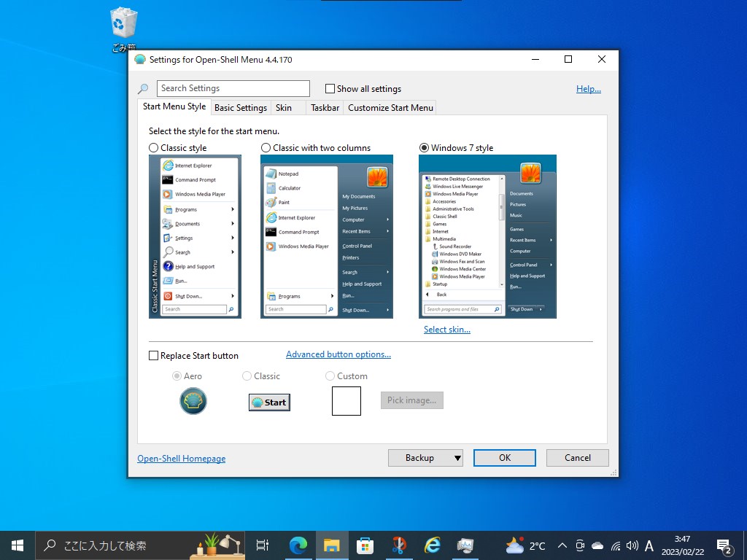
Task: Open the Help... link
Action: tap(589, 88)
